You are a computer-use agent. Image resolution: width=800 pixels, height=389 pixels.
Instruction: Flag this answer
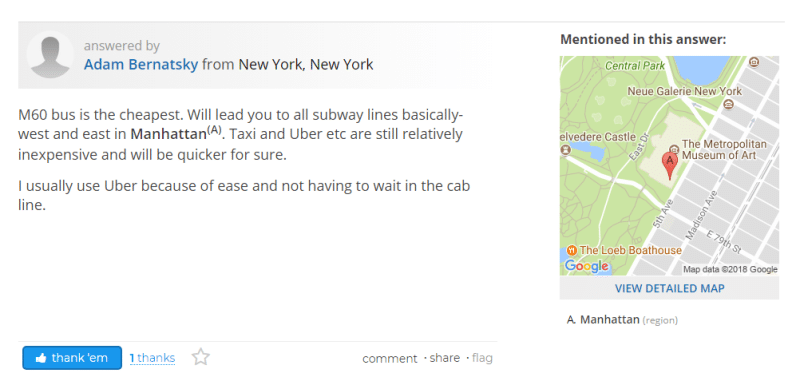[482, 358]
